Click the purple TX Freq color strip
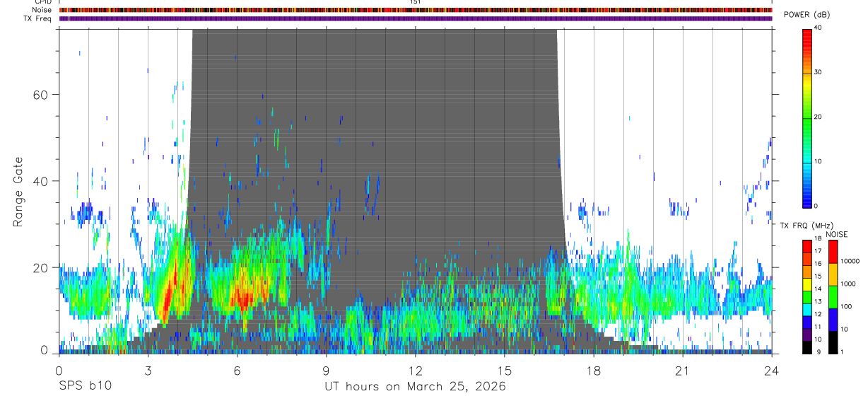Image resolution: width=868 pixels, height=401 pixels. pos(416,18)
